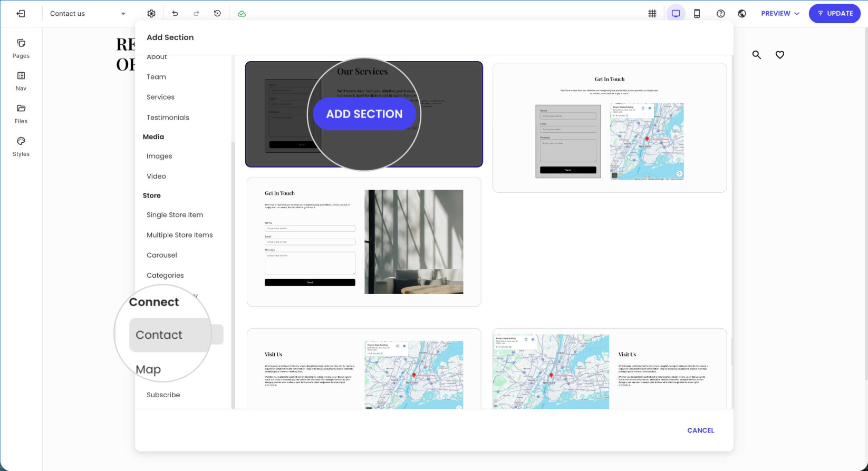This screenshot has width=868, height=471.
Task: Switch to desktop view icon
Action: click(x=676, y=14)
